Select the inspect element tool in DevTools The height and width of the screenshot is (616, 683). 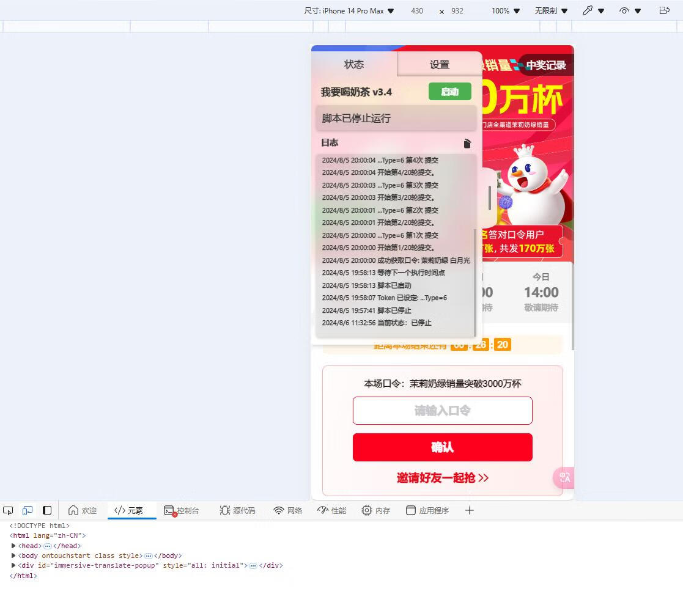point(8,510)
